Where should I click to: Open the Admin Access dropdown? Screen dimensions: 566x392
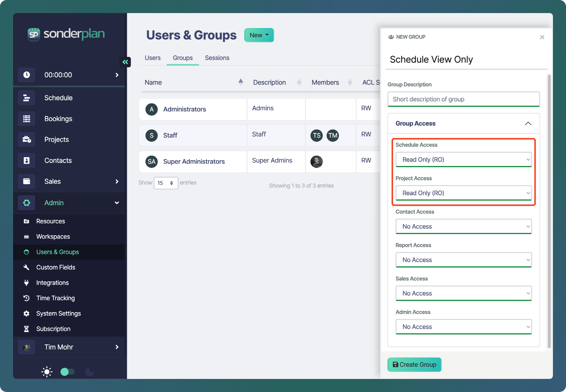pyautogui.click(x=463, y=327)
